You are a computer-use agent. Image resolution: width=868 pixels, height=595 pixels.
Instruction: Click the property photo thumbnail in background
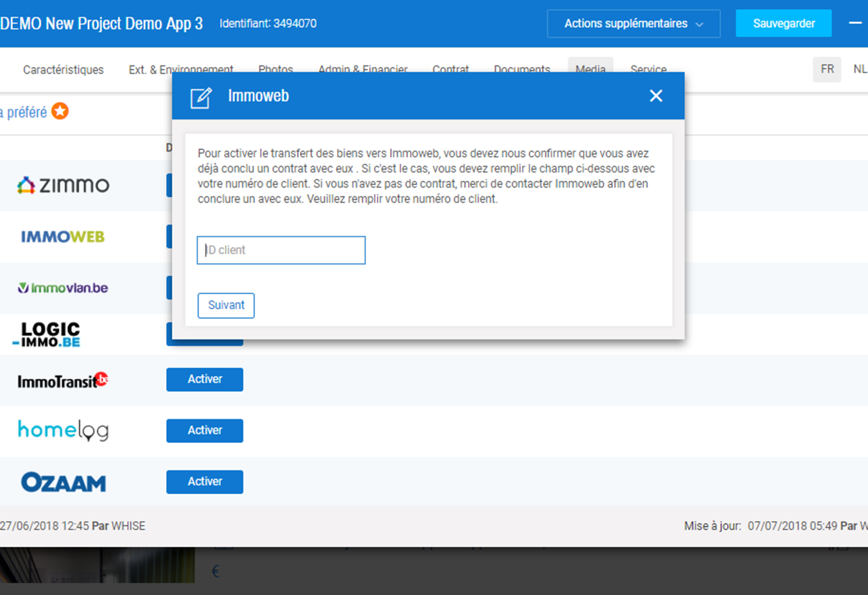[x=97, y=565]
